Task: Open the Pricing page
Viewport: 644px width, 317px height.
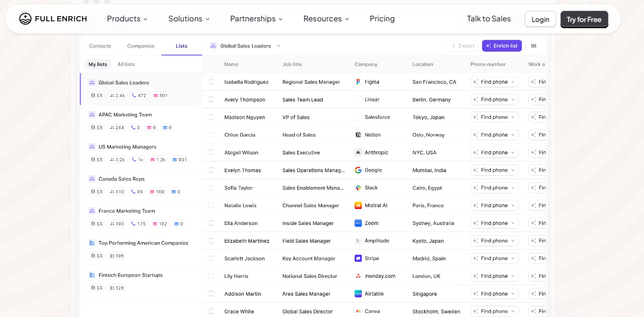Action: point(382,18)
